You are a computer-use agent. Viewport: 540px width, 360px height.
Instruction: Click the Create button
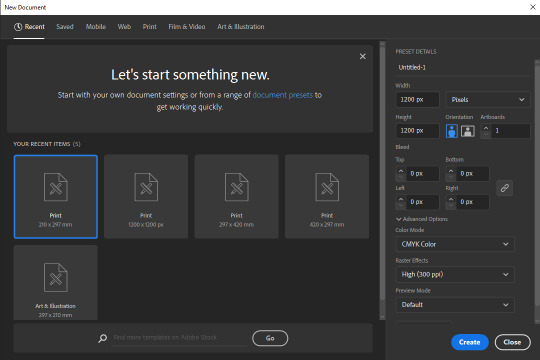coord(470,342)
